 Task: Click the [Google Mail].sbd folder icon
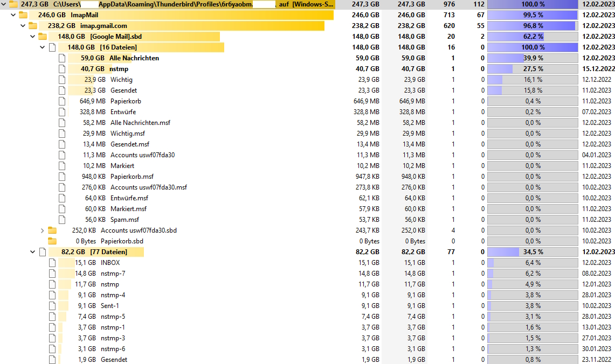coord(43,37)
